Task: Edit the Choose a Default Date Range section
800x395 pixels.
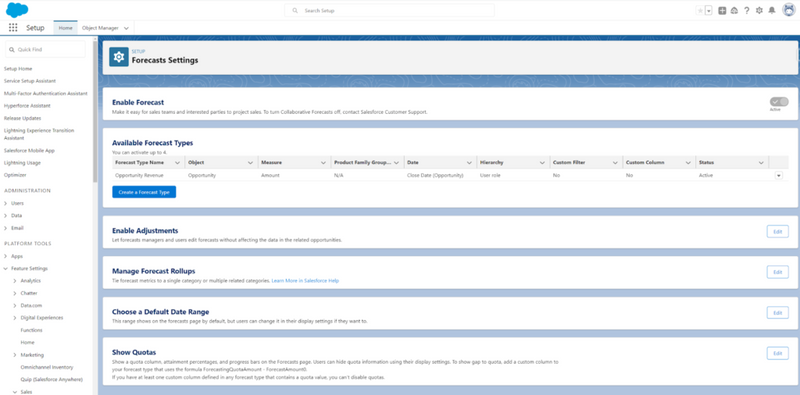Action: click(778, 313)
